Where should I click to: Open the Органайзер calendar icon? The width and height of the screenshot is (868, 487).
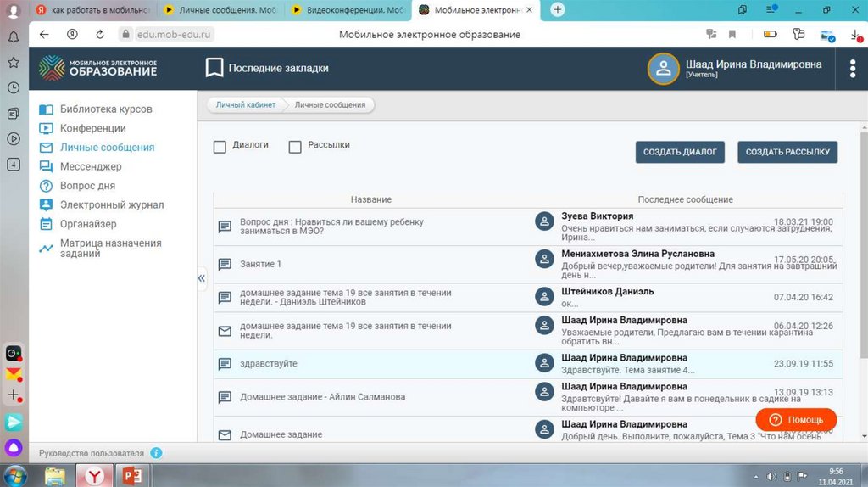point(46,224)
